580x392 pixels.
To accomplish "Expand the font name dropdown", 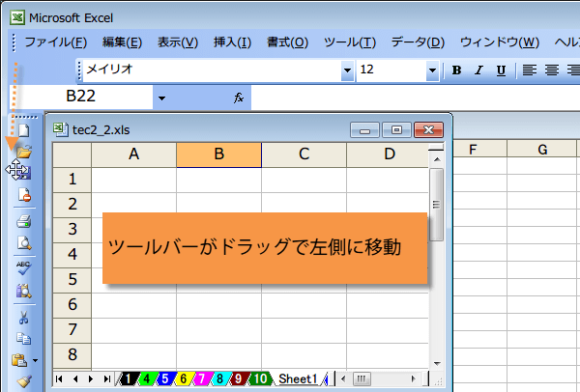I will click(347, 70).
